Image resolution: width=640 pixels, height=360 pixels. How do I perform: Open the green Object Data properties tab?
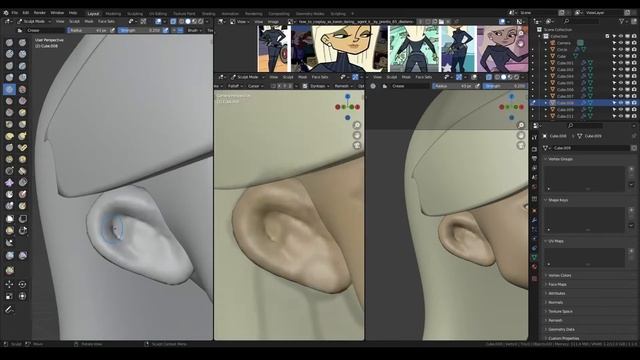(x=534, y=257)
